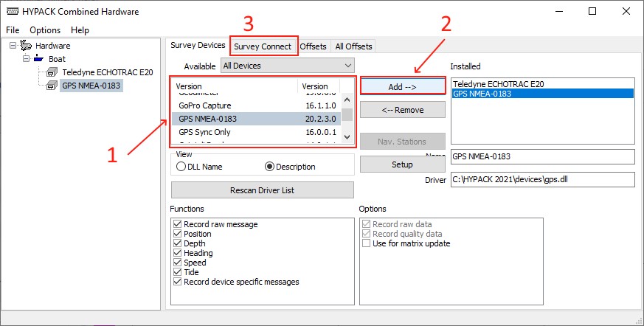
Task: Click the Record raw data checkbox
Action: point(367,224)
